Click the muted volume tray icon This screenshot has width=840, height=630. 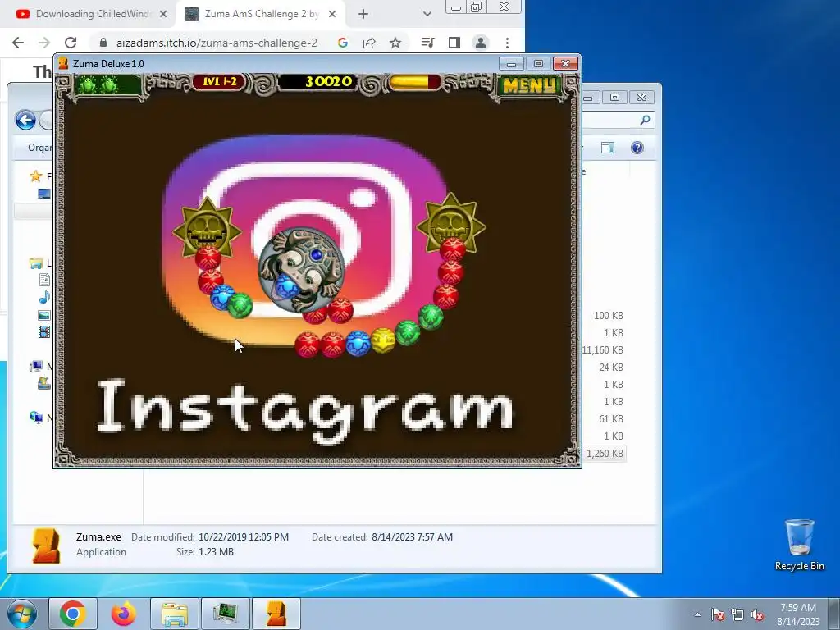coord(757,615)
